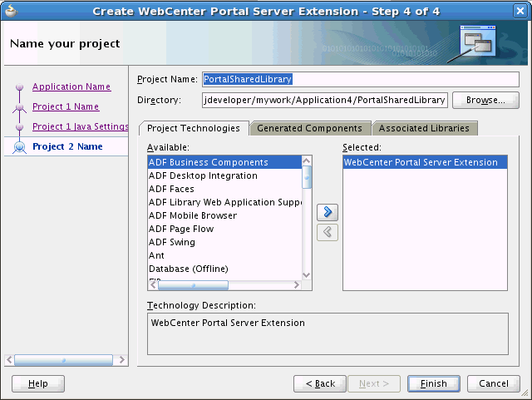
Task: Click the Browse... button
Action: (x=485, y=100)
